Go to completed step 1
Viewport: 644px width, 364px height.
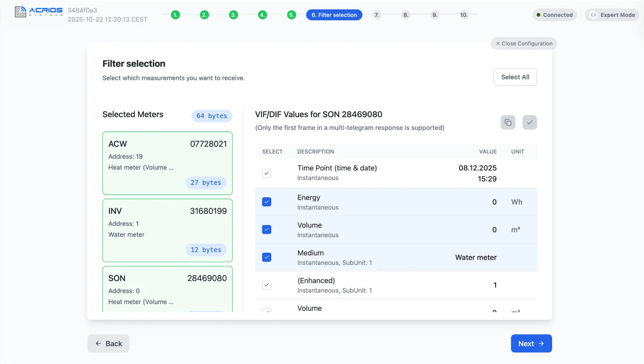[175, 15]
